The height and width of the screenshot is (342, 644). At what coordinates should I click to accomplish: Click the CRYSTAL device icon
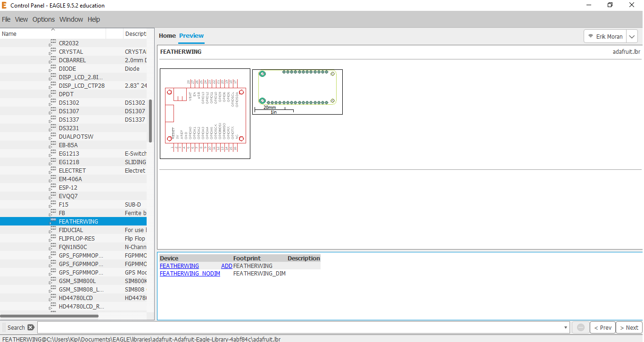52,51
